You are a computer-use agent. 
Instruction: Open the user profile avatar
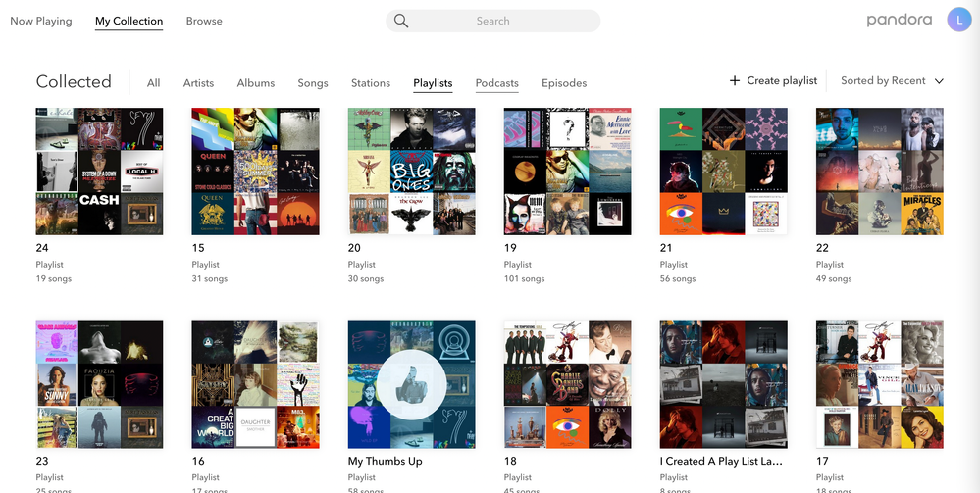coord(958,20)
